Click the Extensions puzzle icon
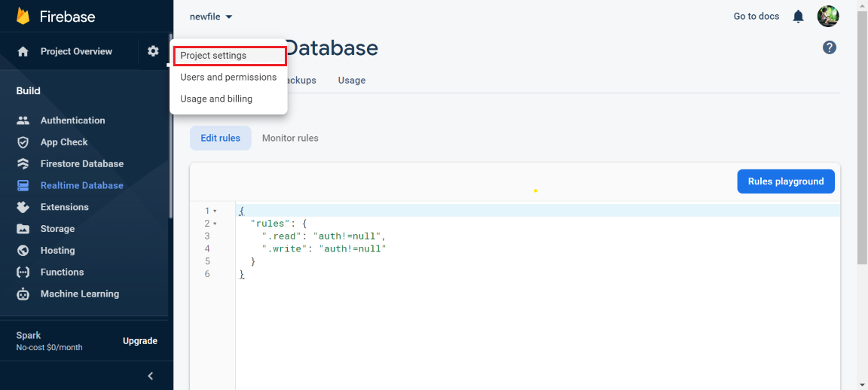Viewport: 868px width, 390px height. [23, 207]
